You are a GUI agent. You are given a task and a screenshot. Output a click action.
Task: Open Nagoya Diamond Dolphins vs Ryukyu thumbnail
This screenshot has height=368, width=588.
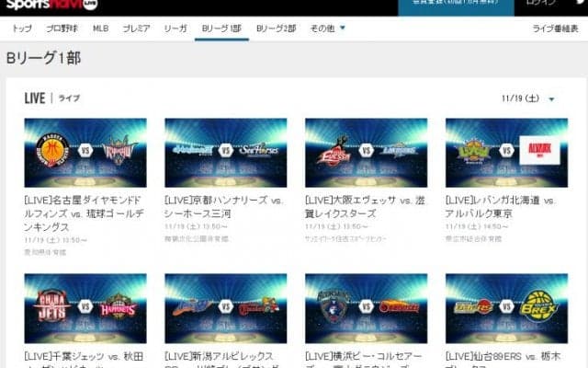pyautogui.click(x=85, y=153)
